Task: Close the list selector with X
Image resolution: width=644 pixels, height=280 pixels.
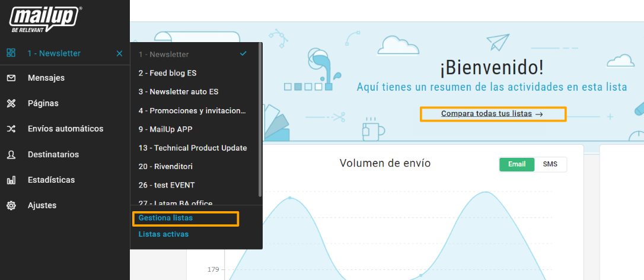Action: 120,53
